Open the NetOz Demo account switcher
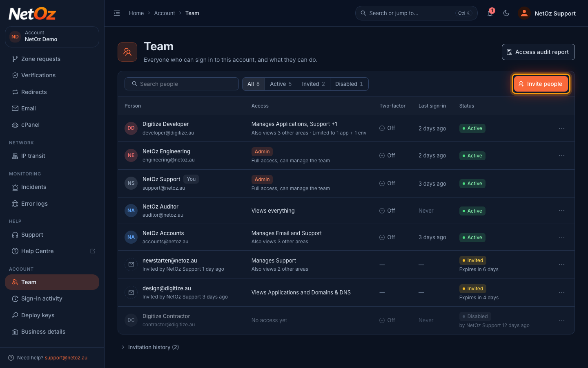This screenshot has height=368, width=588. point(52,36)
